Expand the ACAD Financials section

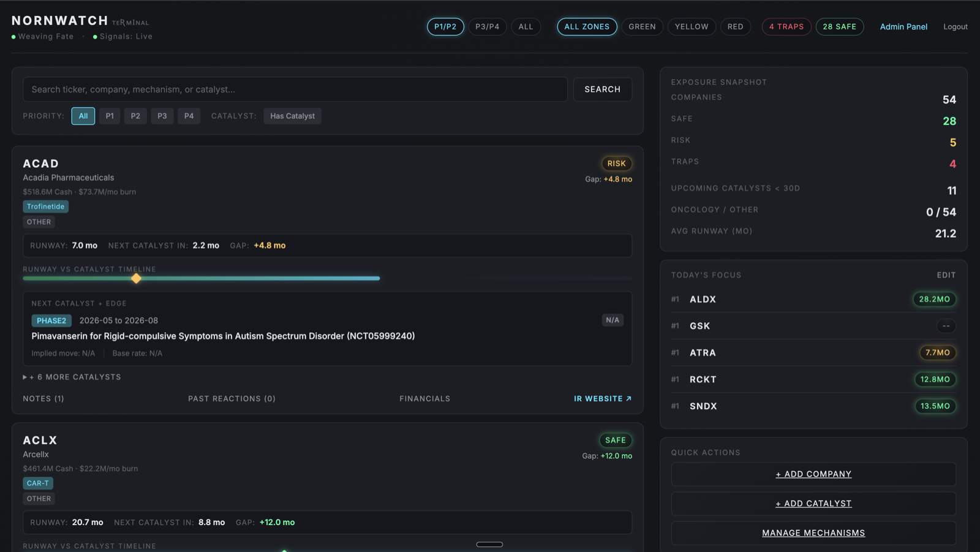[425, 398]
